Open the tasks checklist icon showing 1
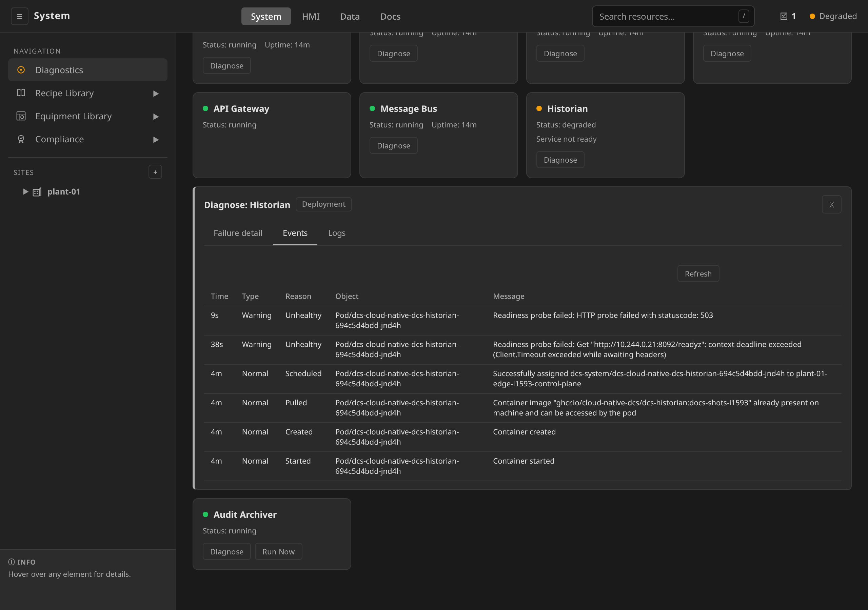868x610 pixels. 784,16
